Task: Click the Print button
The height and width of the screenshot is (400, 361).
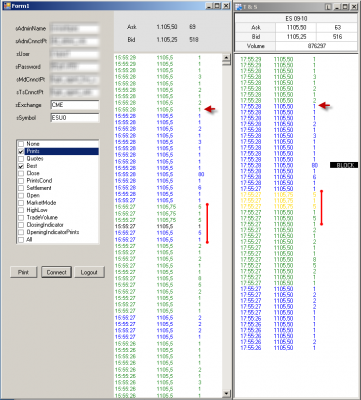Action: tap(23, 272)
